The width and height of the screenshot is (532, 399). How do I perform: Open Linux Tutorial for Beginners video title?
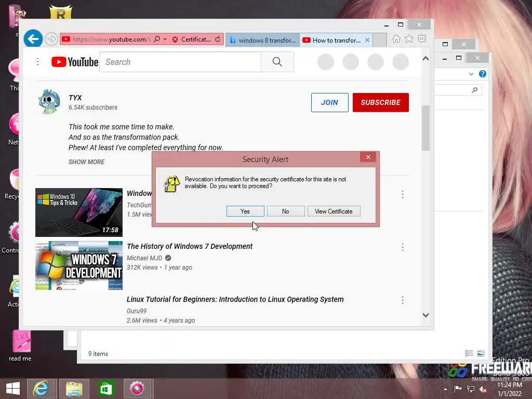[235, 299]
